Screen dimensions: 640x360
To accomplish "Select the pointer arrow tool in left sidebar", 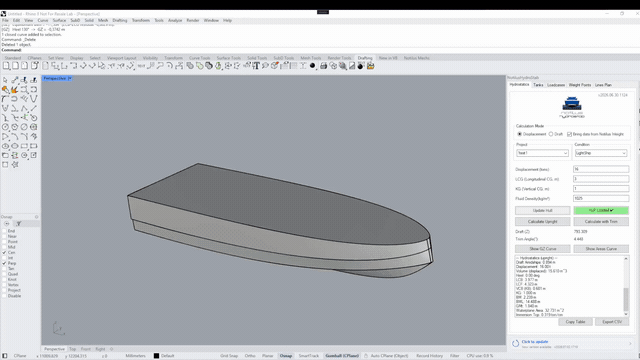I will pos(5,80).
